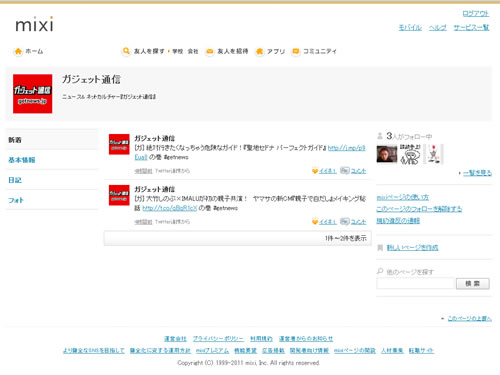Click the follower count person icon
The height and width of the screenshot is (375, 500).
coord(380,136)
